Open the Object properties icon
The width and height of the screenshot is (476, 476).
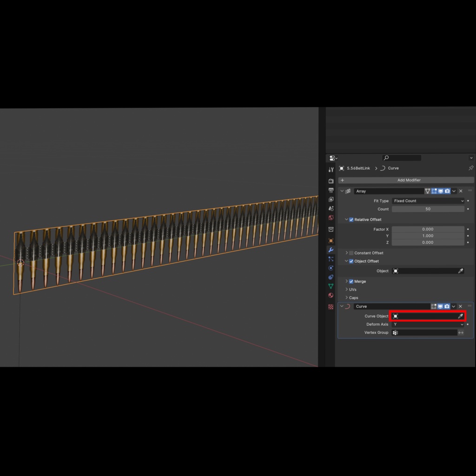tap(331, 241)
